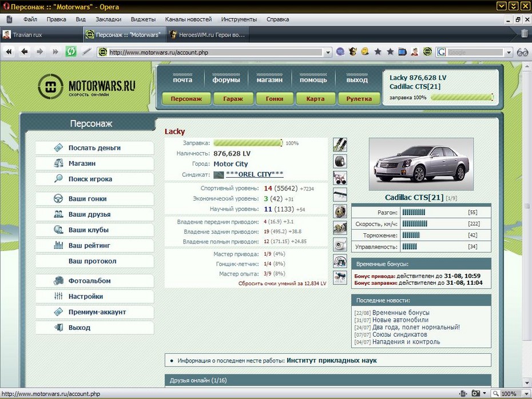Viewport: 532px width, 399px height.
Task: Switch to the HeroesWM.ru tab
Action: 209,34
